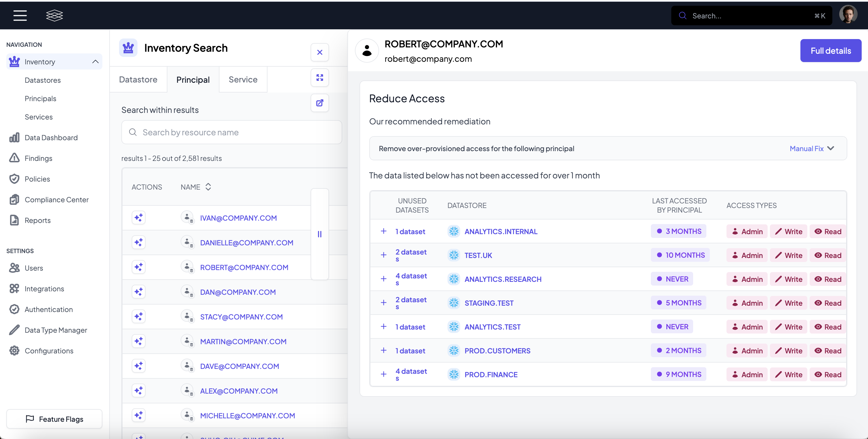Viewport: 868px width, 439px height.
Task: Click sparkle action icon for DAN@COMPANY.COM
Action: (139, 292)
